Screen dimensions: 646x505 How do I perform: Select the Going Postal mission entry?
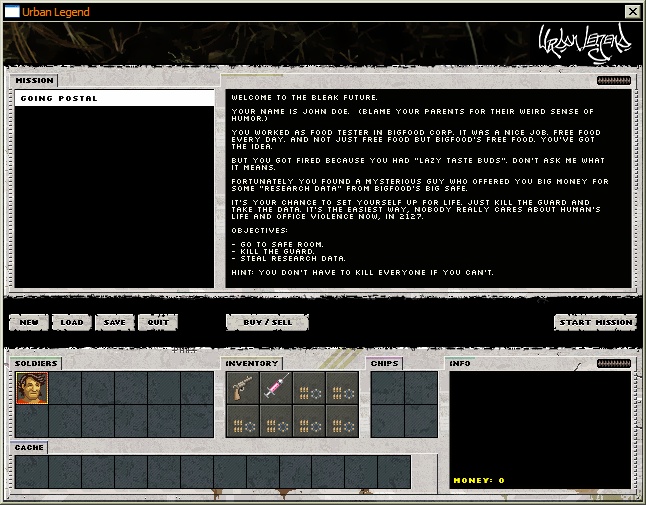pyautogui.click(x=115, y=98)
